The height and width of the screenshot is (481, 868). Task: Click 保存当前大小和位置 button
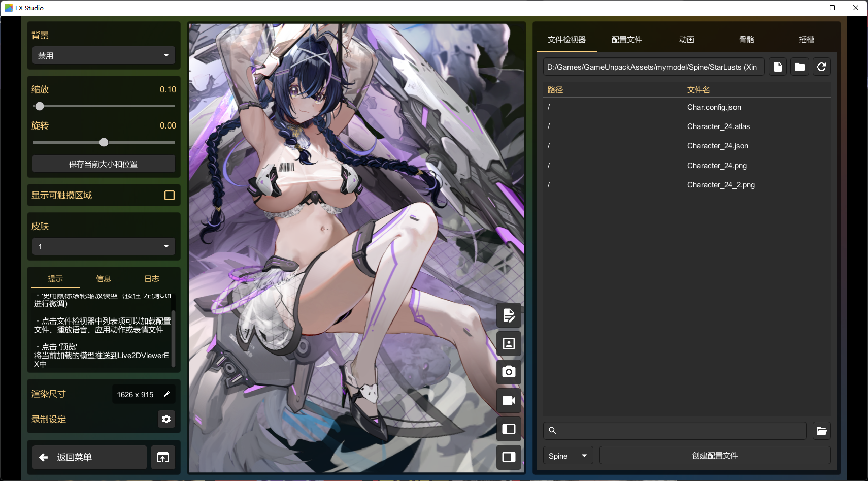click(104, 164)
